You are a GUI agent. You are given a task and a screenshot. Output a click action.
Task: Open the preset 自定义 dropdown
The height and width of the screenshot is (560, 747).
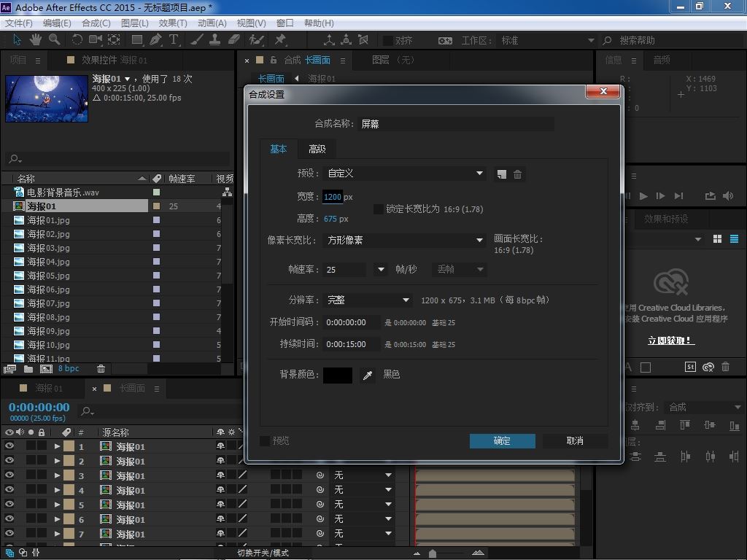pos(404,174)
